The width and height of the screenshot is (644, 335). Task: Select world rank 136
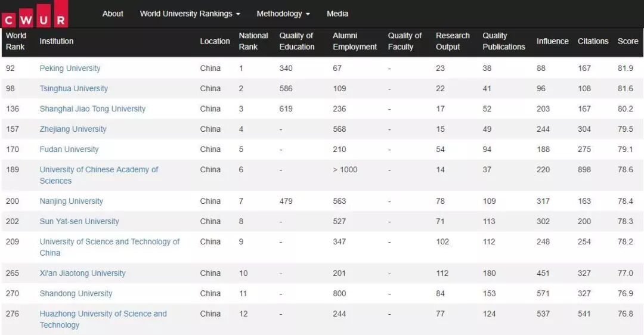13,109
